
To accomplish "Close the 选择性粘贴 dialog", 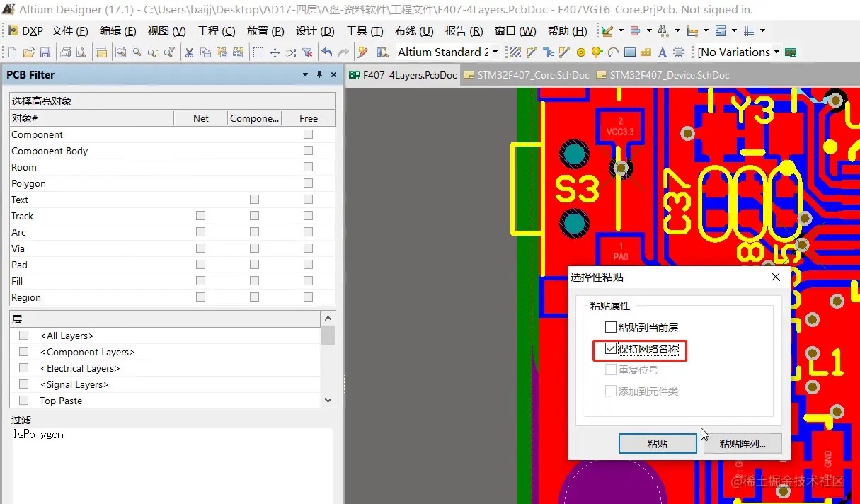I will (775, 277).
